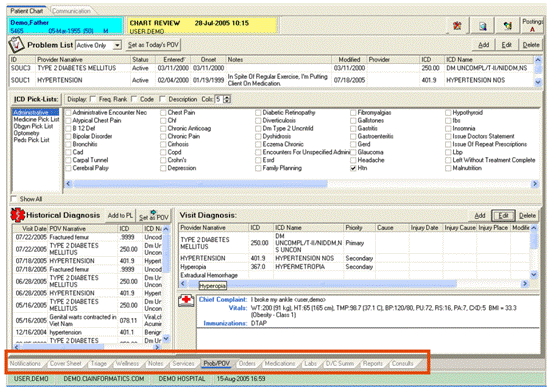Image resolution: width=552 pixels, height=389 pixels.
Task: Click the document magnifier icon in top toolbar
Action: 482,25
